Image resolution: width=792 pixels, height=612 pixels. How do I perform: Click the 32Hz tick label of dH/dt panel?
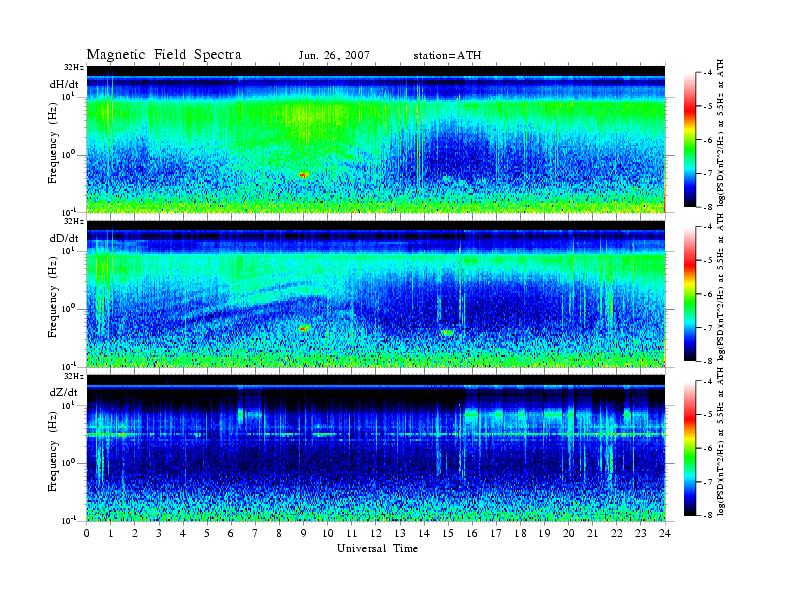coord(74,67)
